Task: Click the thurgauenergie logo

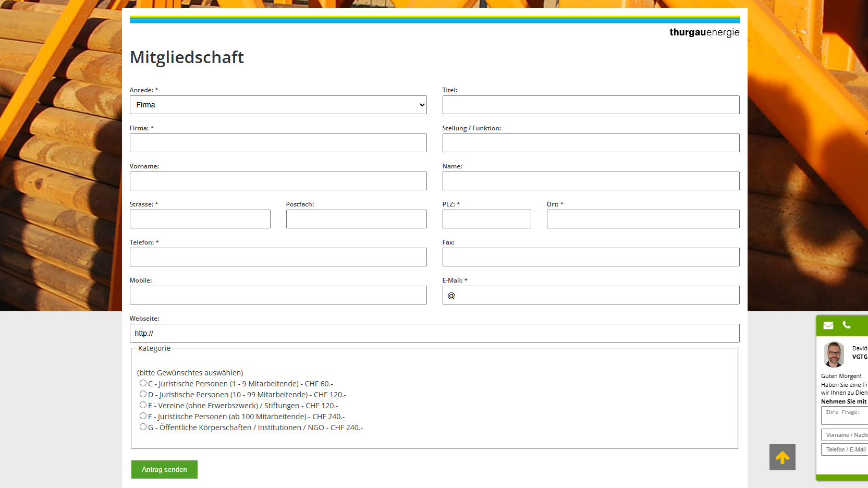Action: 704,32
